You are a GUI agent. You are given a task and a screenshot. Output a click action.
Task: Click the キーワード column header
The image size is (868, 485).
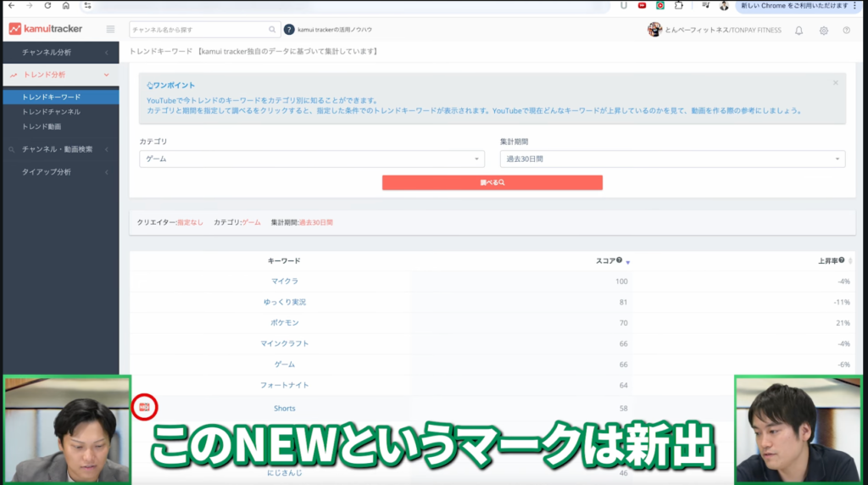click(284, 261)
